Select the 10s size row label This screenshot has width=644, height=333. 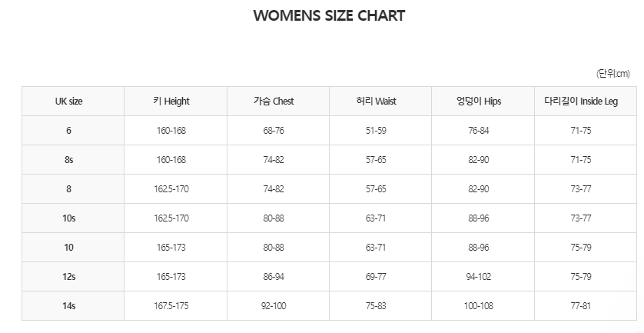68,218
